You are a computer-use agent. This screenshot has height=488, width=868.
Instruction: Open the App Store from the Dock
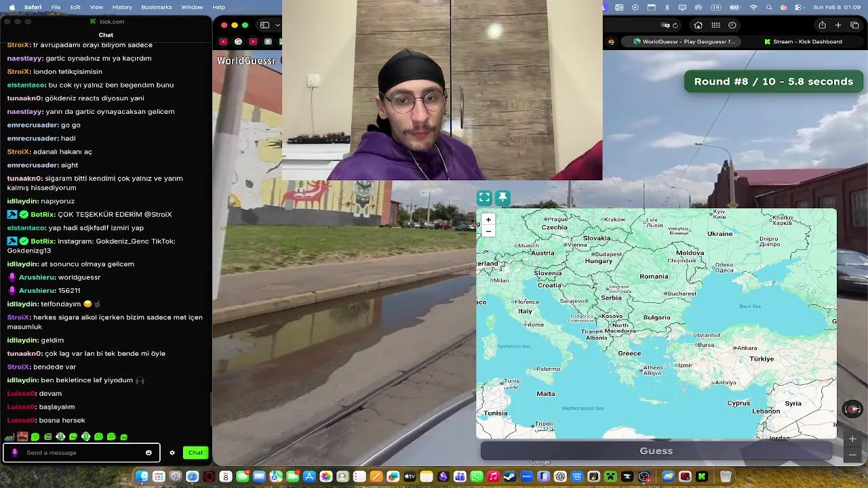[309, 476]
